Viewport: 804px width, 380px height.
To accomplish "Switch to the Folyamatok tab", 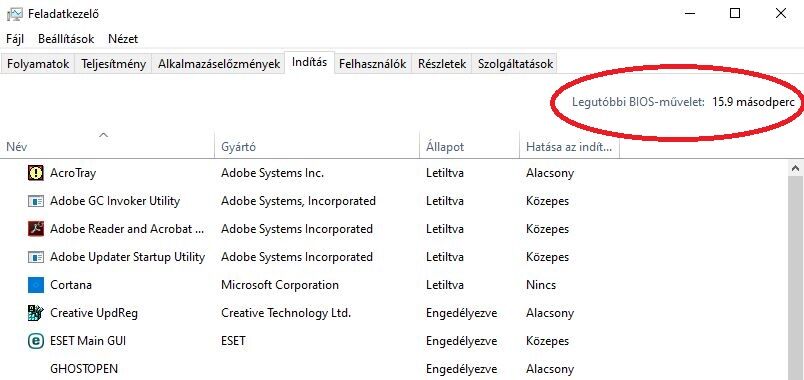I will [x=38, y=64].
